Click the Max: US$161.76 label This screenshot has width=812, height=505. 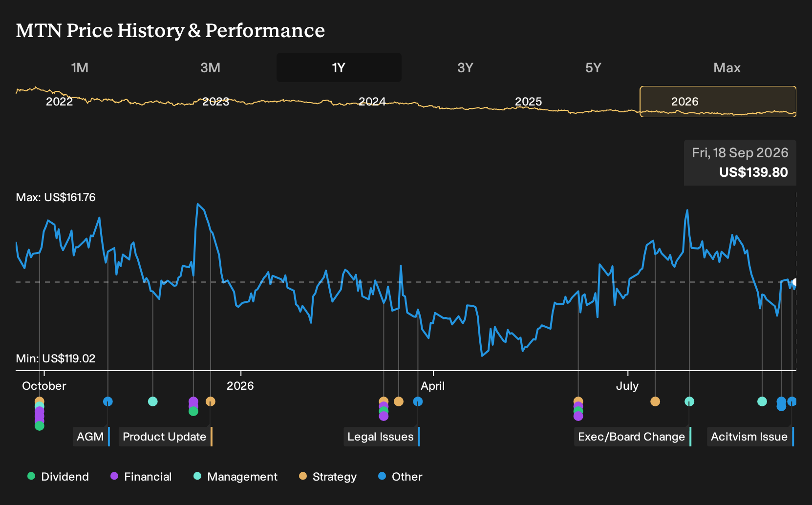coord(56,197)
